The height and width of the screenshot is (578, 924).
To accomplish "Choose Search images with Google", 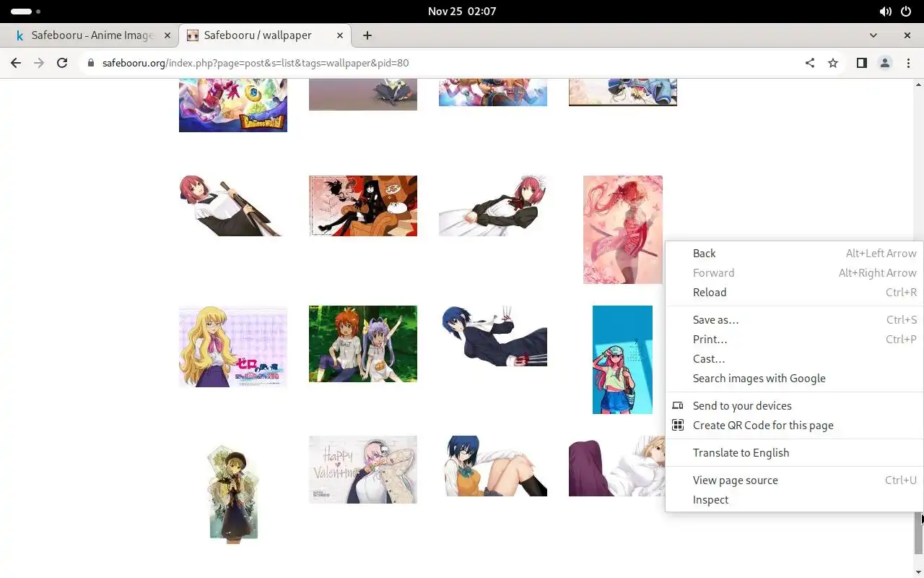I will [794, 379].
